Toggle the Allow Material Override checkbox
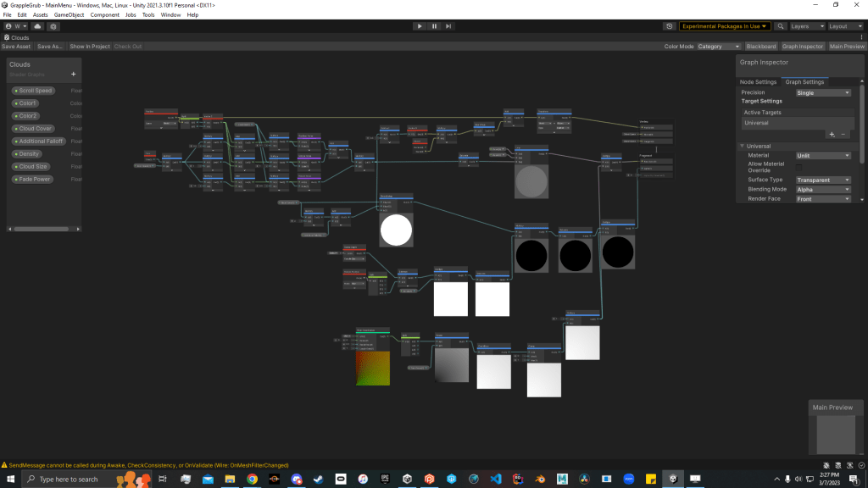The height and width of the screenshot is (488, 868). point(800,168)
